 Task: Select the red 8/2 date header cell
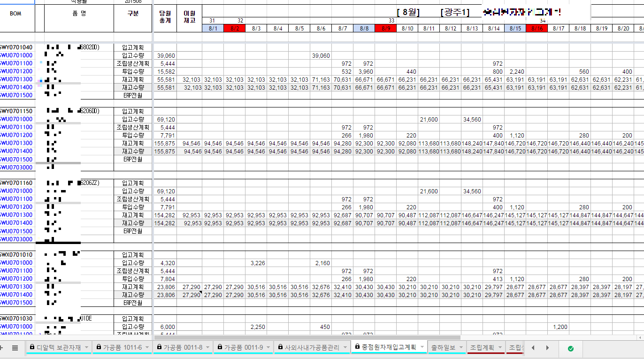[234, 29]
